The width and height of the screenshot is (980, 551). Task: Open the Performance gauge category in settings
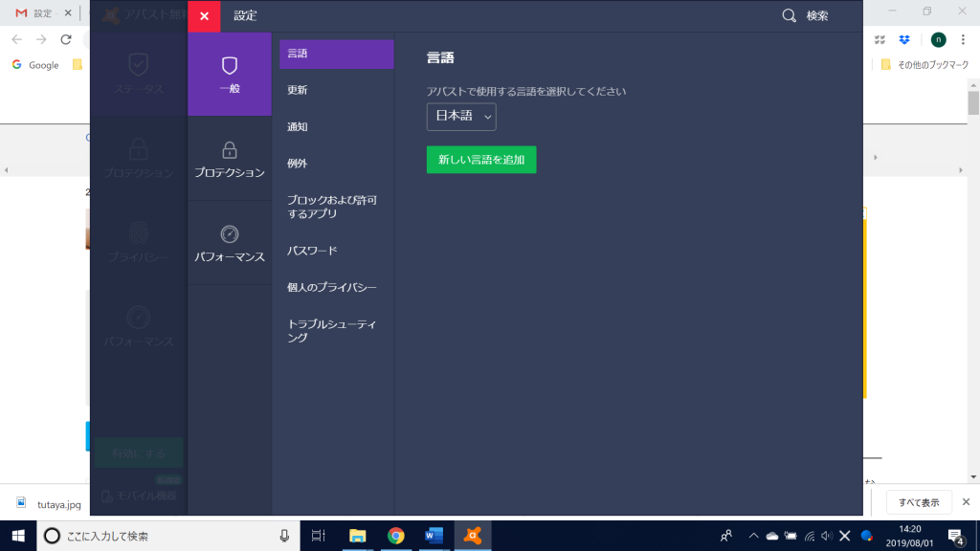(230, 243)
